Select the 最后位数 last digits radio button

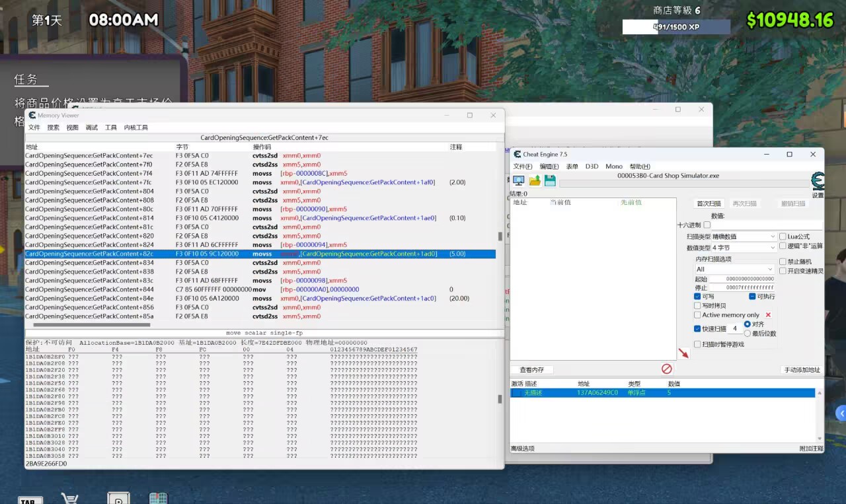click(748, 334)
